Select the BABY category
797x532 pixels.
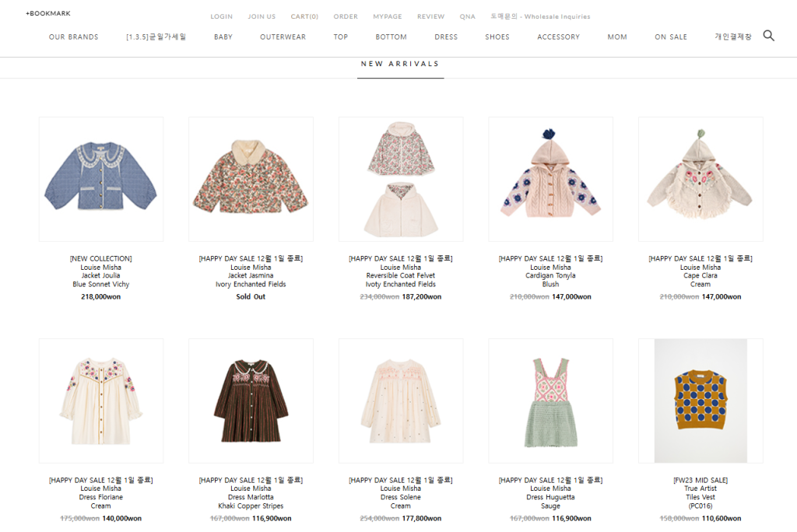pyautogui.click(x=223, y=37)
